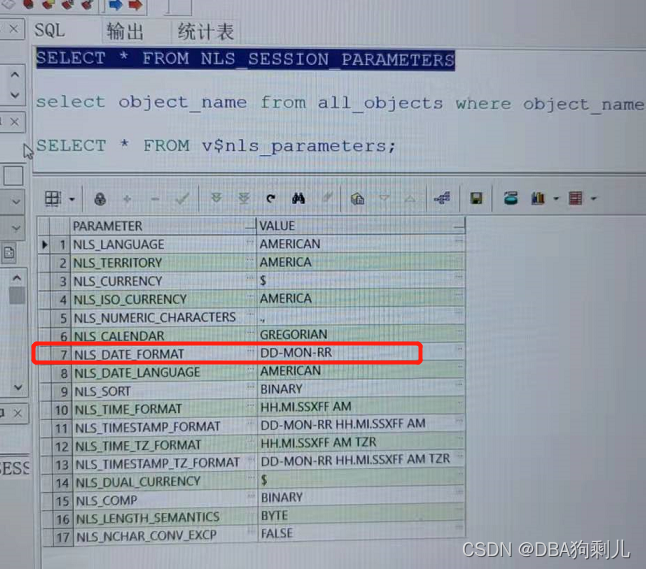This screenshot has width=646, height=569.
Task: Click the gray scrollbar thumb in left panel
Action: click(x=17, y=295)
